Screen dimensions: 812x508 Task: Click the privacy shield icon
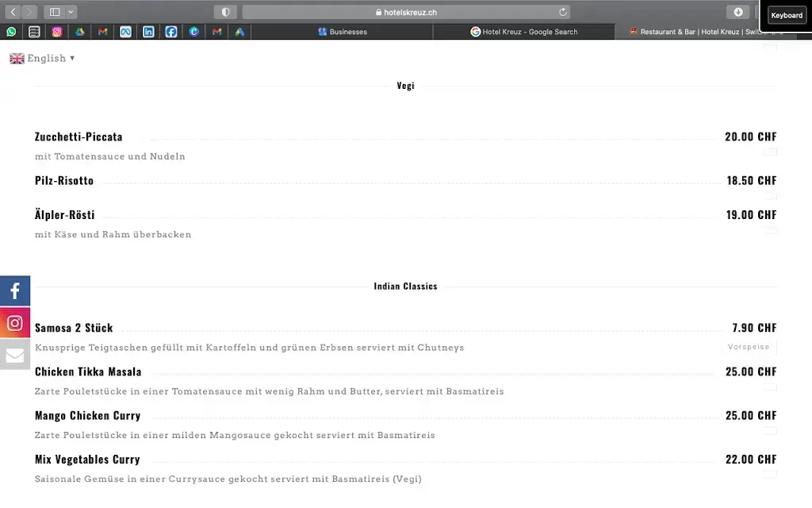pyautogui.click(x=225, y=12)
